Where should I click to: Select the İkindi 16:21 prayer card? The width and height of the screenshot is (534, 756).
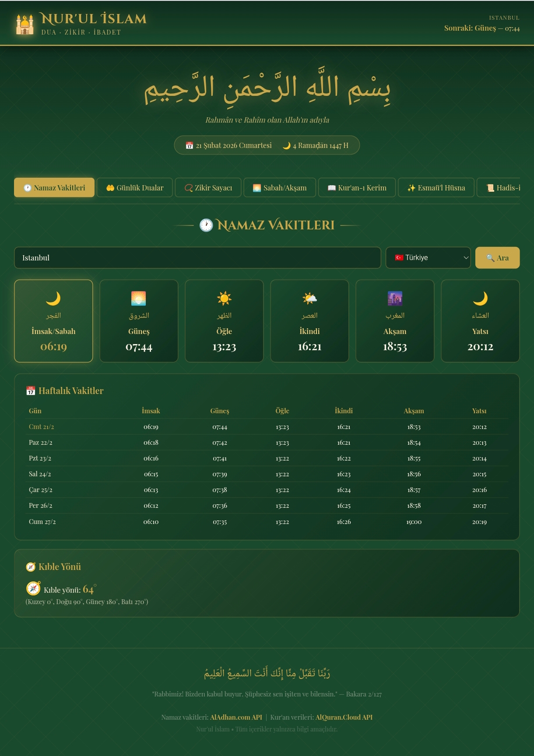click(309, 321)
